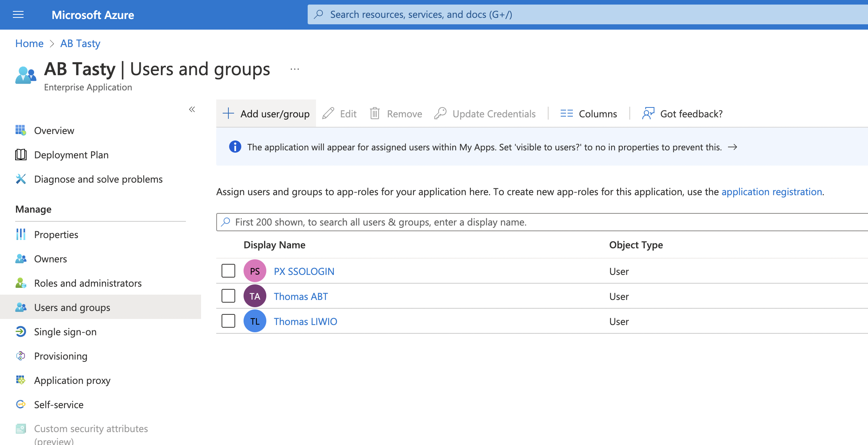Click the Deployment Plan book icon
The image size is (868, 445).
(x=21, y=155)
